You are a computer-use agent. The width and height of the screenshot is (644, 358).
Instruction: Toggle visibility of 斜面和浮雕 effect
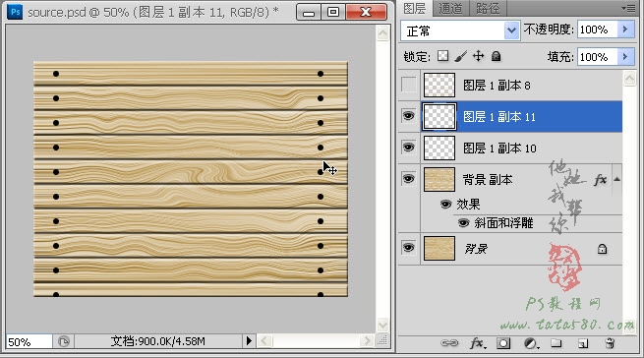click(464, 223)
